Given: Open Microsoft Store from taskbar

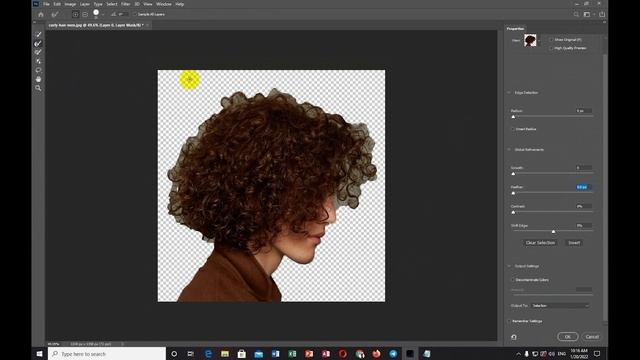Looking at the screenshot, I should click(242, 353).
